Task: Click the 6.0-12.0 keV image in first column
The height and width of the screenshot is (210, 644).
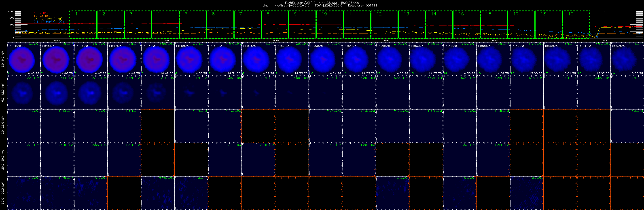Action: 24,92
